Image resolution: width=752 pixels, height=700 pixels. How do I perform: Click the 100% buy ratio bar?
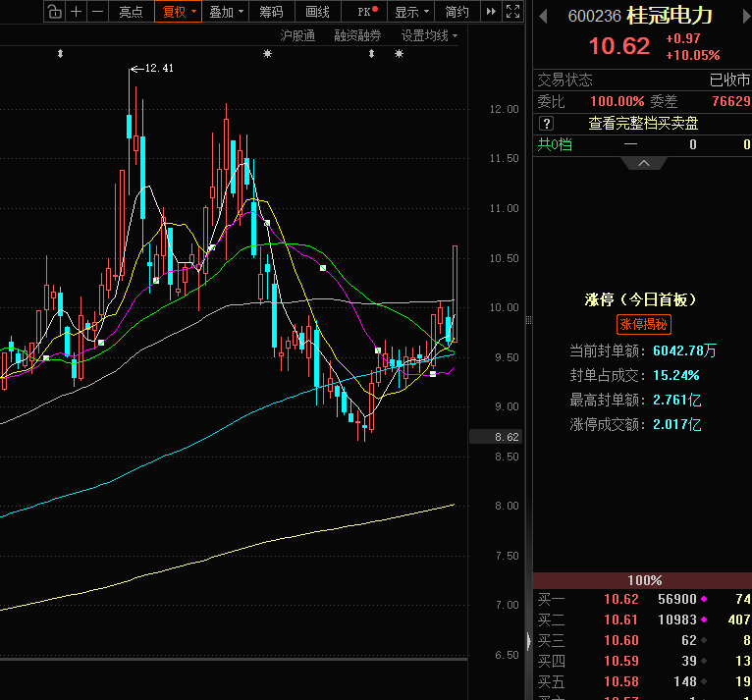pyautogui.click(x=642, y=580)
